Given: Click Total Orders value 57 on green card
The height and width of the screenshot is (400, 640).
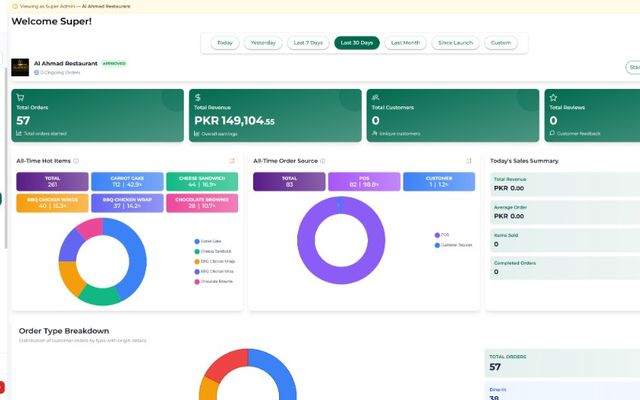Looking at the screenshot, I should (23, 120).
